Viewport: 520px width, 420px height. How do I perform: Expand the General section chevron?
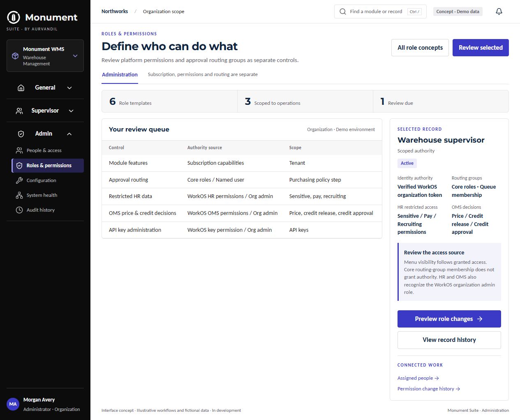click(x=69, y=88)
